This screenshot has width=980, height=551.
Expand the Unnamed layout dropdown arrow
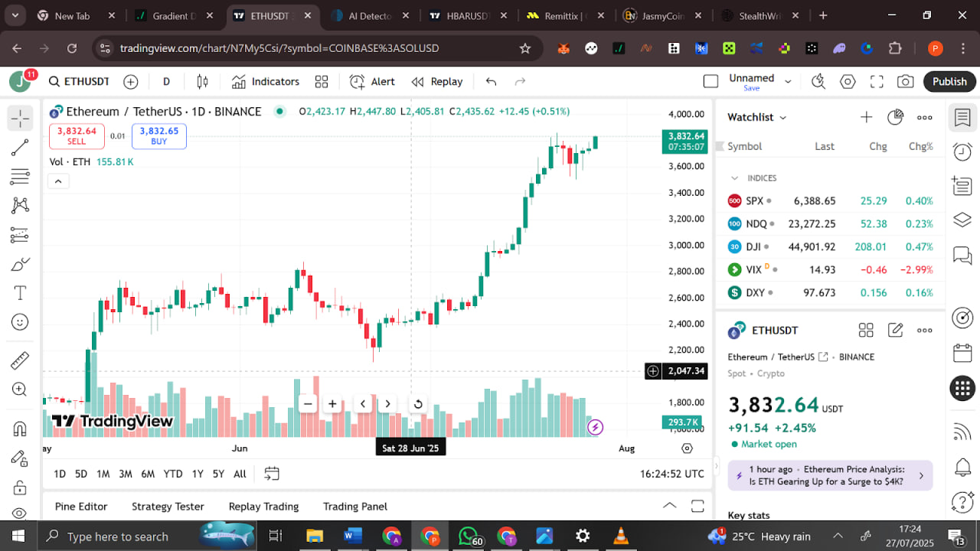788,82
